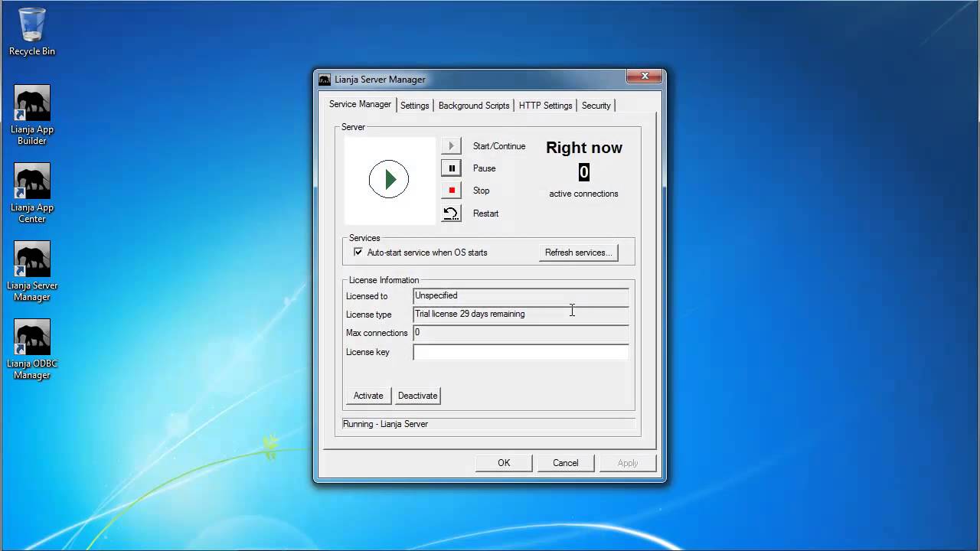Click the 'Lianja Server Manager' window title
Screen dimensions: 980x551
pos(380,80)
